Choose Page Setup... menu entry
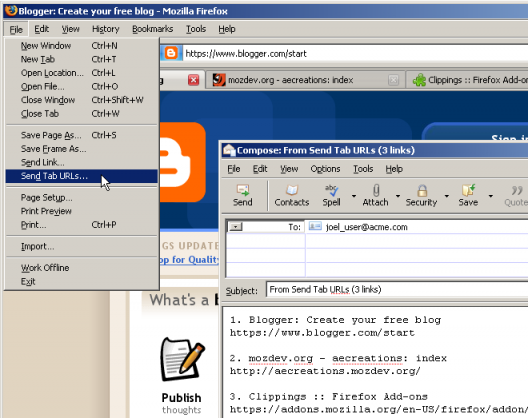528x418 pixels. (x=81, y=197)
